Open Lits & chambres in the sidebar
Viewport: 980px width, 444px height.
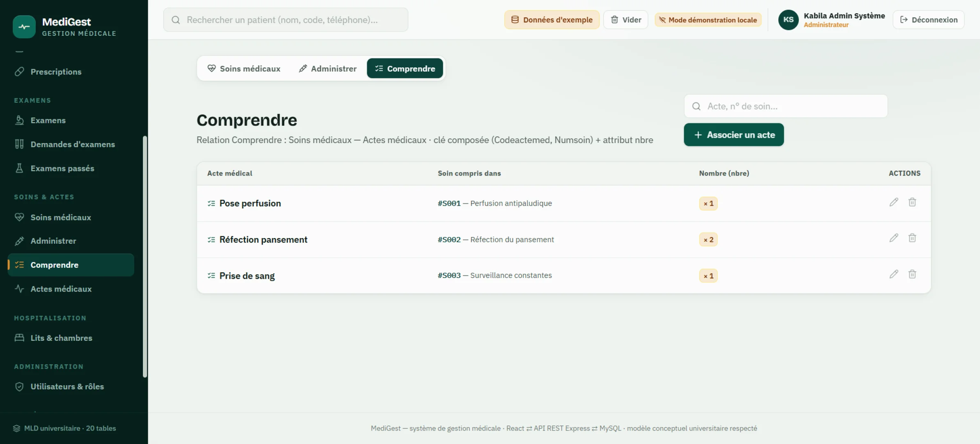pos(71,338)
